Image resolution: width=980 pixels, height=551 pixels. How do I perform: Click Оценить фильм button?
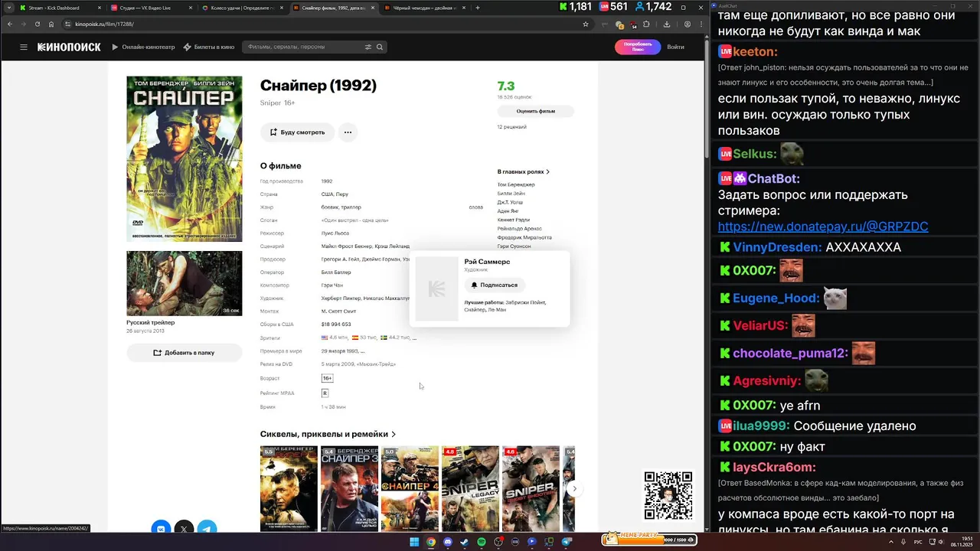pos(535,111)
